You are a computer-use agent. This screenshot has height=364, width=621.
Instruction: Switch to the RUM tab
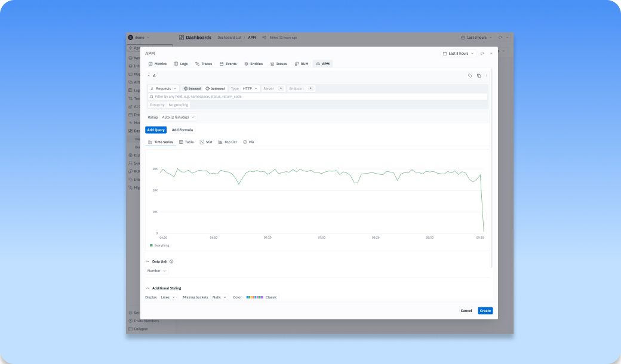pyautogui.click(x=302, y=64)
